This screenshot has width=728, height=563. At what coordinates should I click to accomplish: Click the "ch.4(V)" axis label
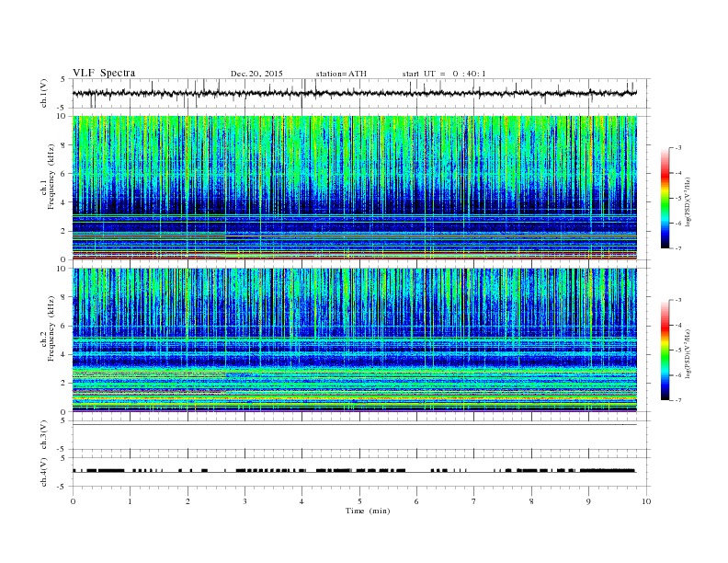[x=44, y=472]
